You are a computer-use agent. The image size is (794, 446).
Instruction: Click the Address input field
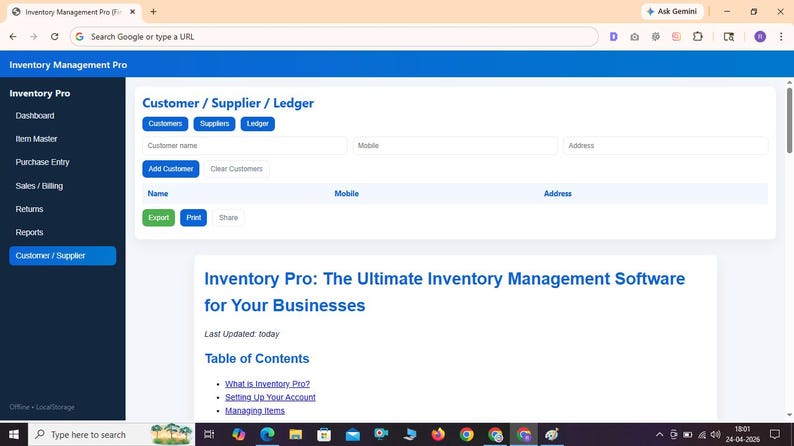click(x=665, y=145)
